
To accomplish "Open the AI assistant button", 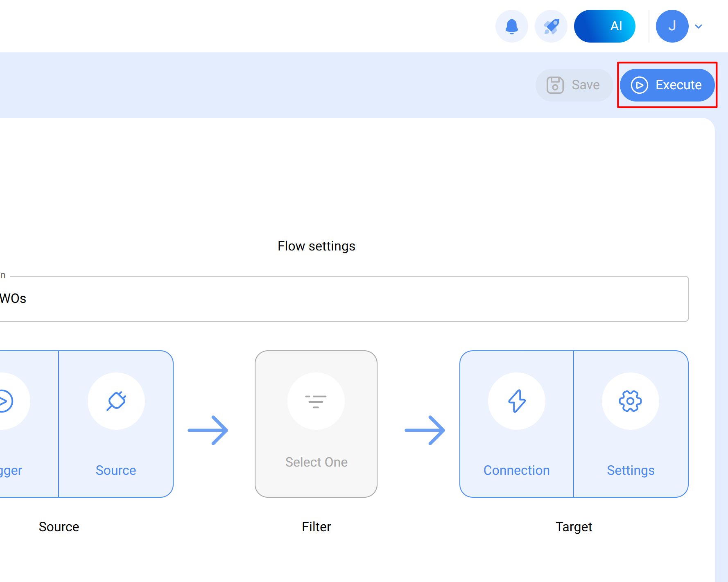I will tap(604, 27).
